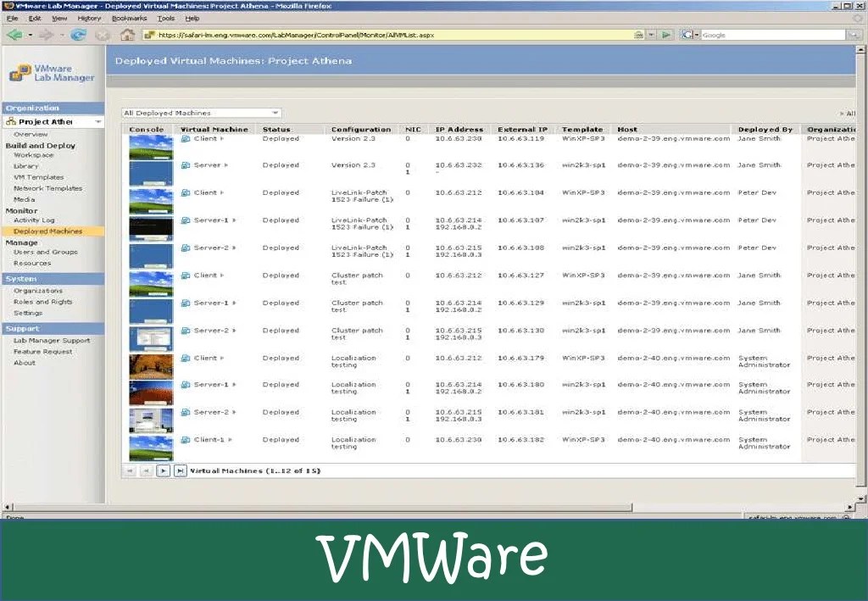This screenshot has height=601, width=868.
Task: Click the Firefox Forward arrow button
Action: click(46, 35)
